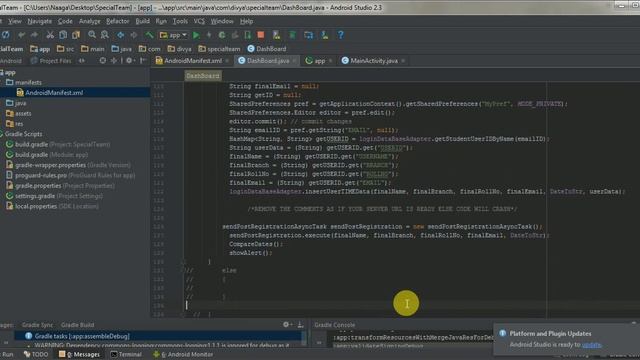Image resolution: width=640 pixels, height=360 pixels.
Task: Click the Attach debugger to process icon
Action: (x=248, y=35)
